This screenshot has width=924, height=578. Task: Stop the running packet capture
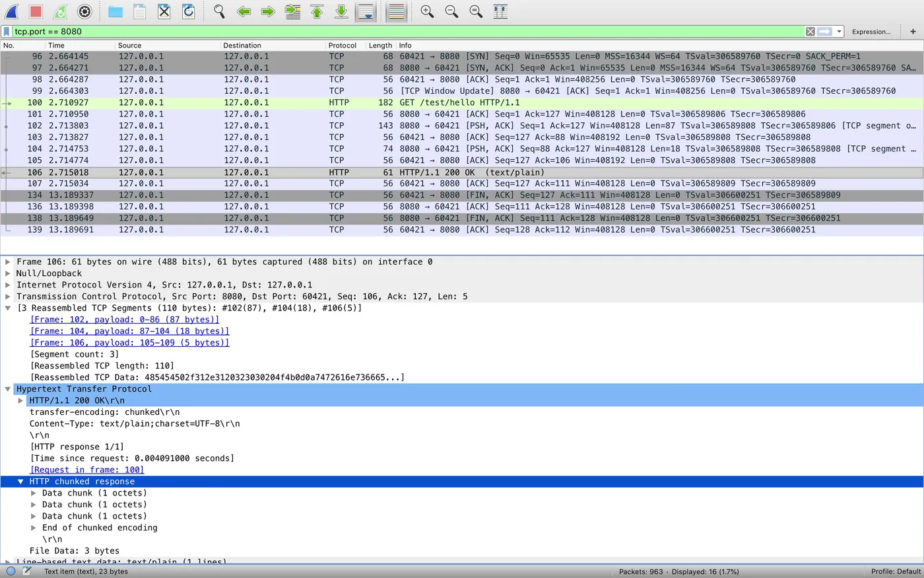pos(36,11)
